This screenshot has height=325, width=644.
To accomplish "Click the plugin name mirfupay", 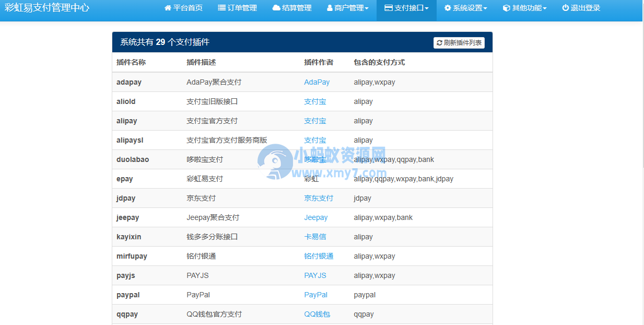I will click(132, 256).
